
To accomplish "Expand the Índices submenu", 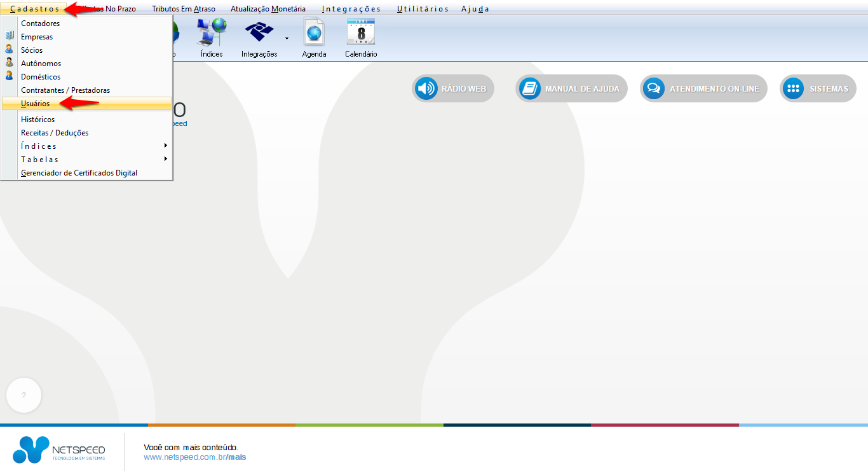I will coord(165,146).
